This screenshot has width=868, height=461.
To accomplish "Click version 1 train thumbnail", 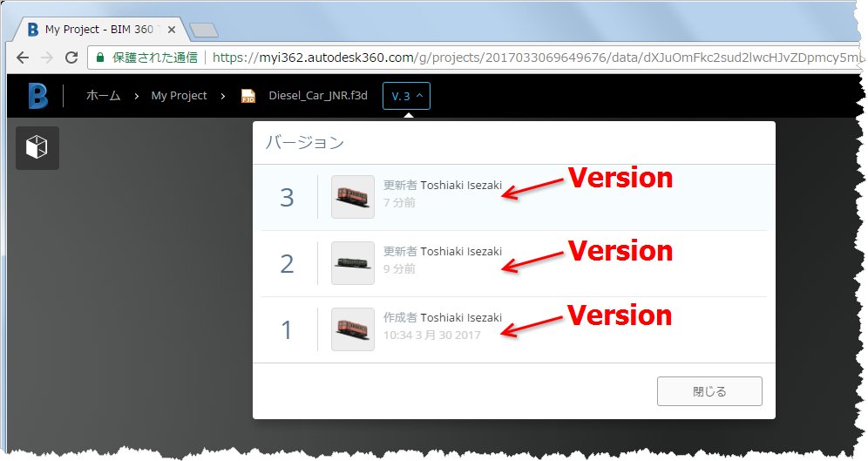I will [353, 329].
